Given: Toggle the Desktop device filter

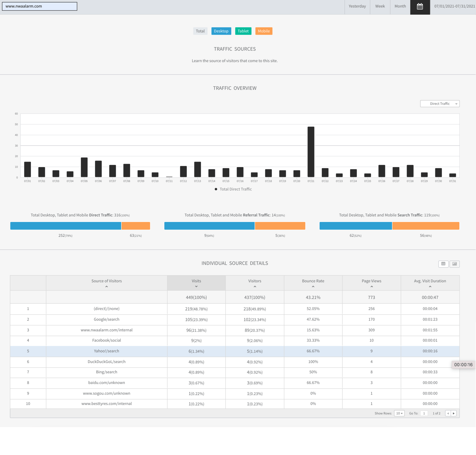Looking at the screenshot, I should click(x=221, y=31).
